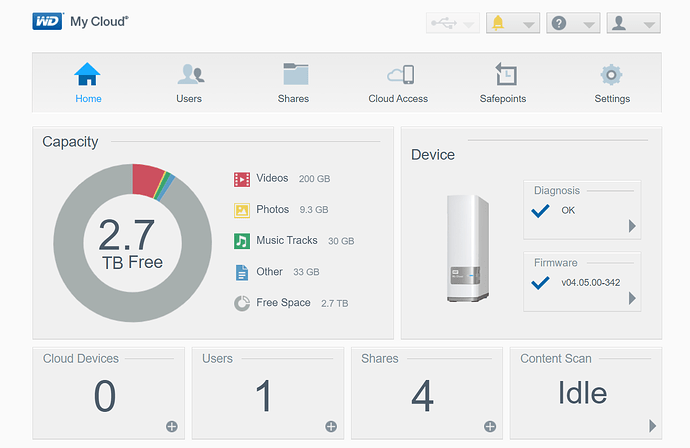The width and height of the screenshot is (690, 448).
Task: Click the USB symbol icon
Action: (x=444, y=23)
